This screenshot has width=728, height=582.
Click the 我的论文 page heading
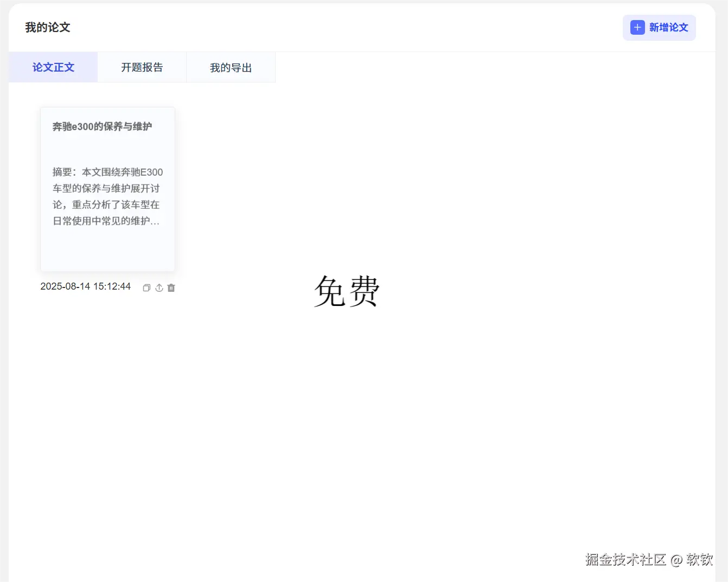(x=47, y=27)
